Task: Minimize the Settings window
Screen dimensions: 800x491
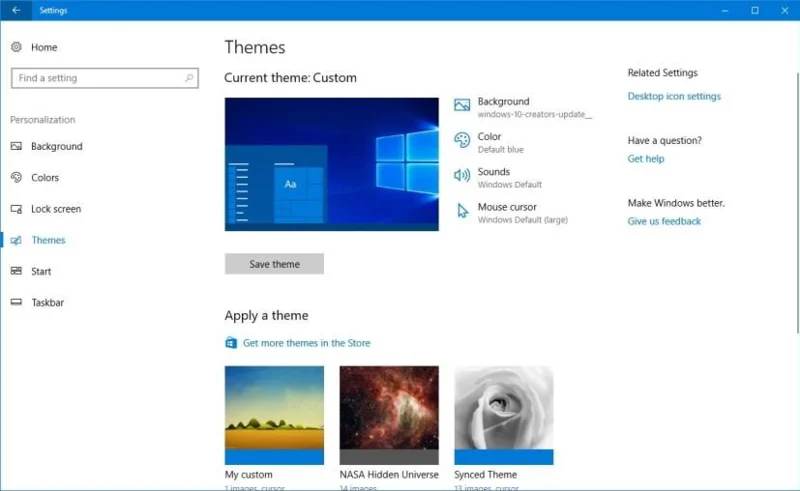Action: (724, 10)
